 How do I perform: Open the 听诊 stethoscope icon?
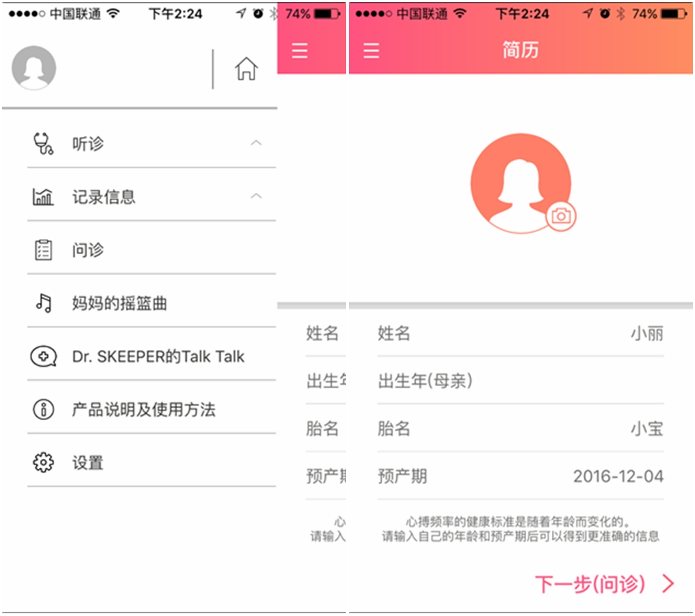tap(43, 142)
